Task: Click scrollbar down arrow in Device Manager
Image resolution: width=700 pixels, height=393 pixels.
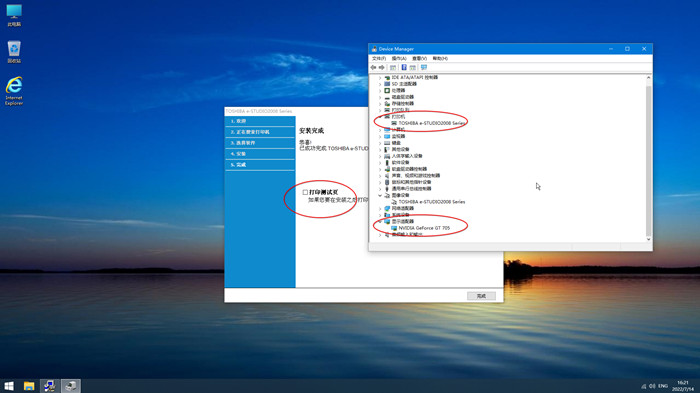Action: [648, 239]
